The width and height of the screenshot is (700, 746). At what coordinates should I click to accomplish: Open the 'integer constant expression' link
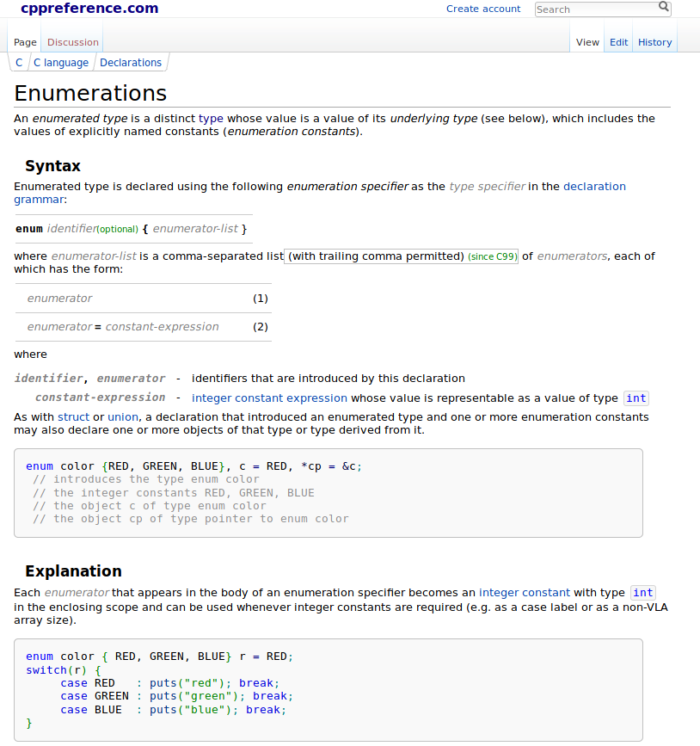[269, 398]
